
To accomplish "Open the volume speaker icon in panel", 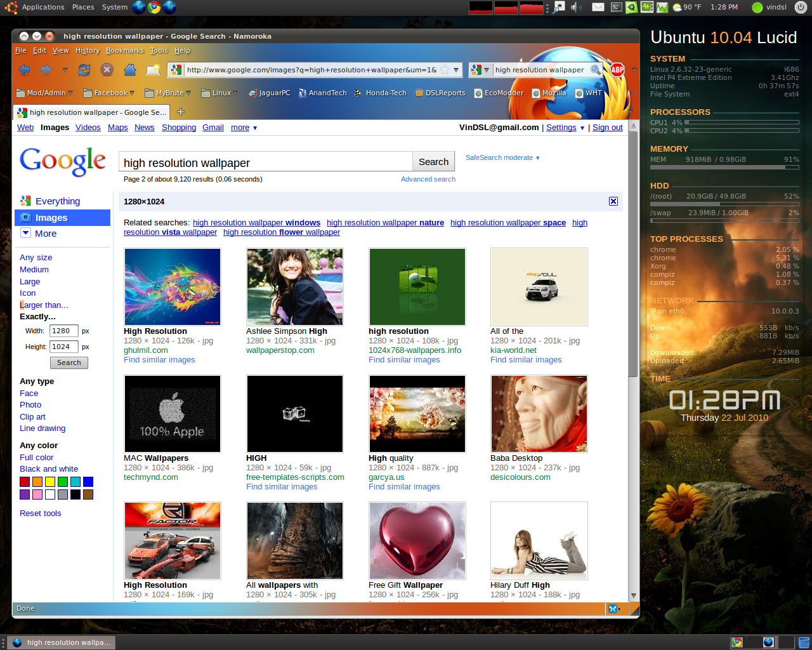I will (x=575, y=7).
